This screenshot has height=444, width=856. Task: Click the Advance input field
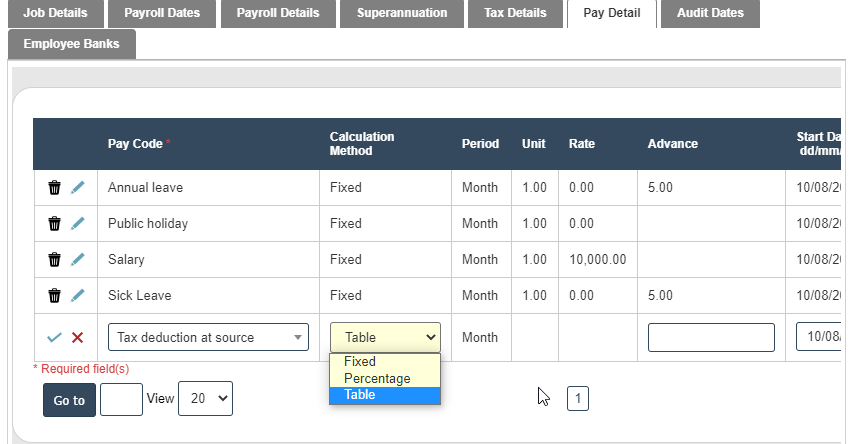click(x=711, y=338)
